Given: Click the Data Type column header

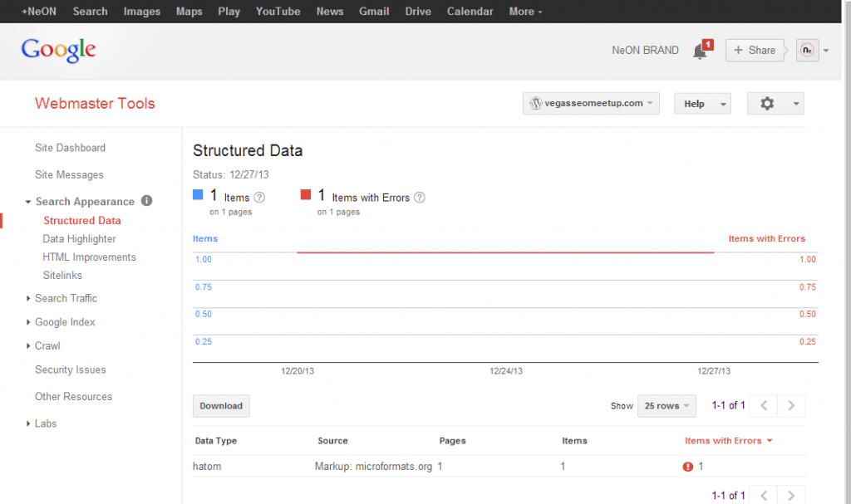Looking at the screenshot, I should pos(216,441).
